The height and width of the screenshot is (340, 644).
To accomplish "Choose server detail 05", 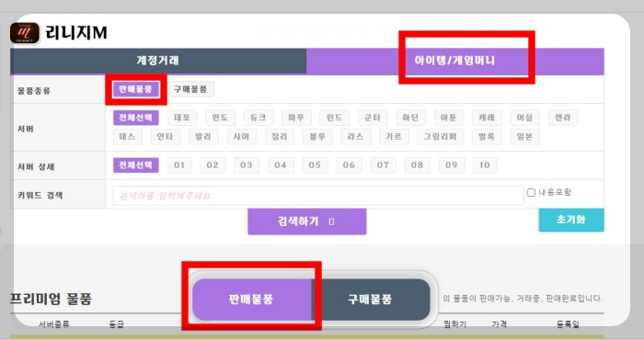I will tap(315, 165).
